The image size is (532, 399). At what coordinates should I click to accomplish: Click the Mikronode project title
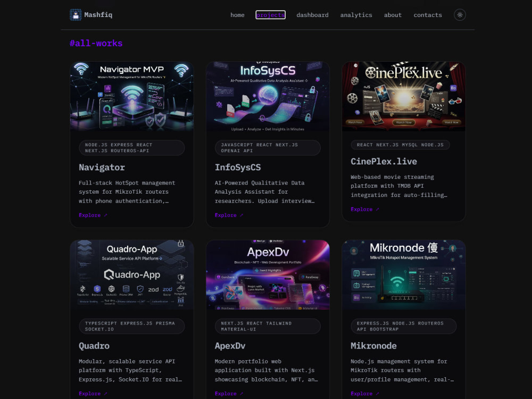click(x=373, y=346)
